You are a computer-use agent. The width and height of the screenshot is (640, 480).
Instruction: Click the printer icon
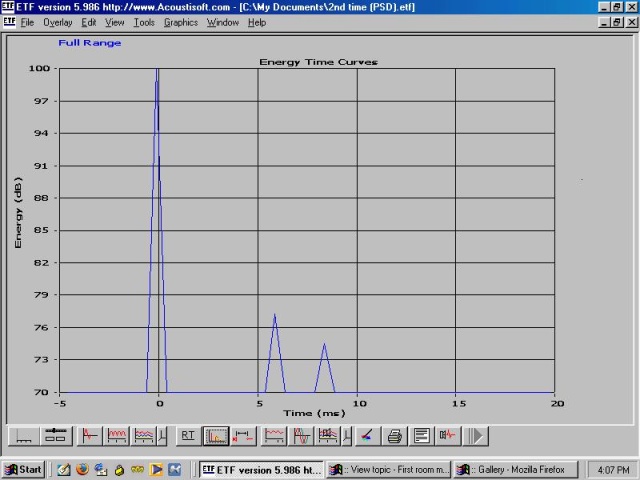(394, 436)
